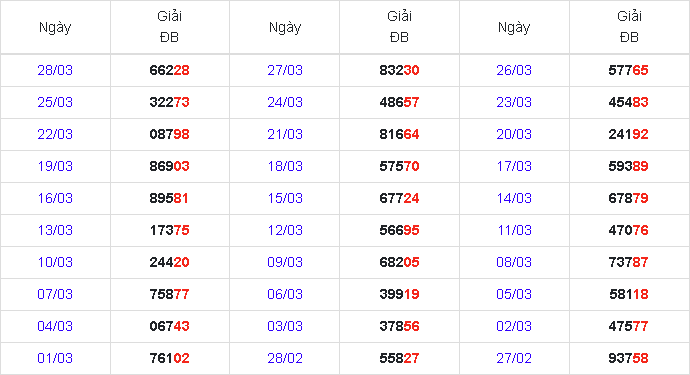690x375 pixels.
Task: Select the prize number 93758
Action: click(x=628, y=358)
